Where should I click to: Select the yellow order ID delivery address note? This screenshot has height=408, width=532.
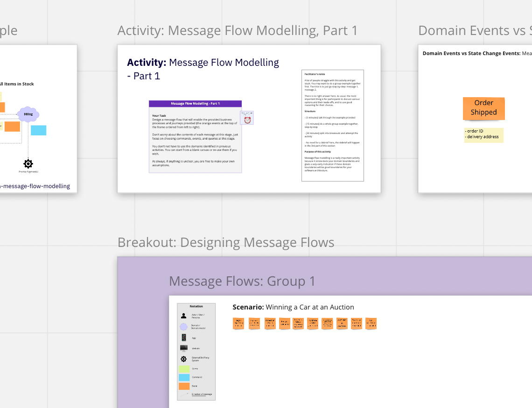click(484, 135)
